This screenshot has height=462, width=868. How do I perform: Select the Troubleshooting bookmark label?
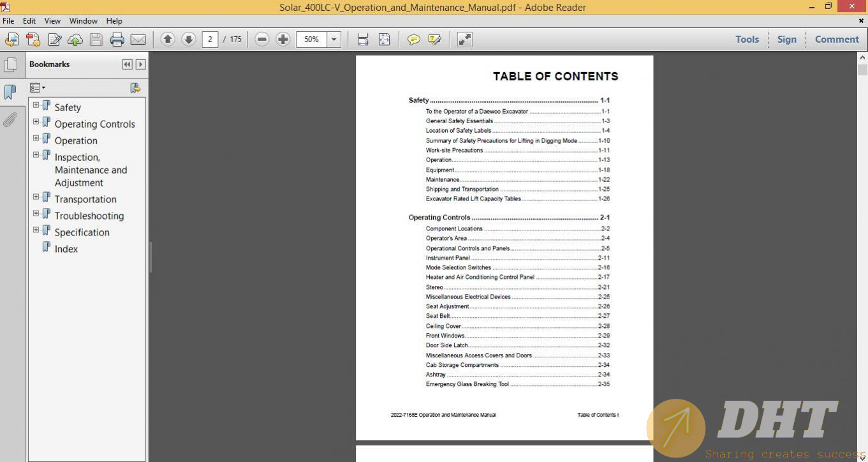[x=89, y=216]
